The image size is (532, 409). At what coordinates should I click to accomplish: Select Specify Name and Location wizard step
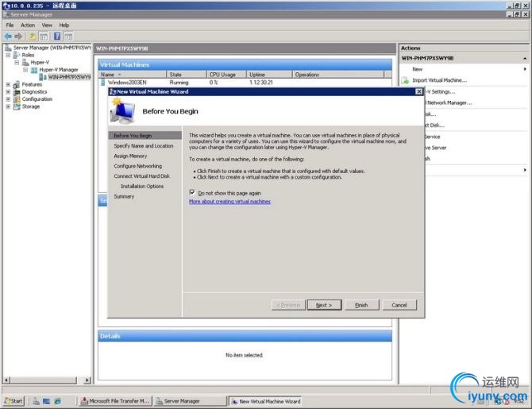[x=144, y=145]
